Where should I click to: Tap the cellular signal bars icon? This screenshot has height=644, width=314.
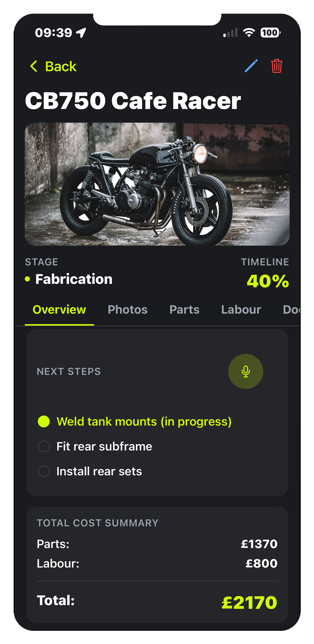click(x=230, y=33)
